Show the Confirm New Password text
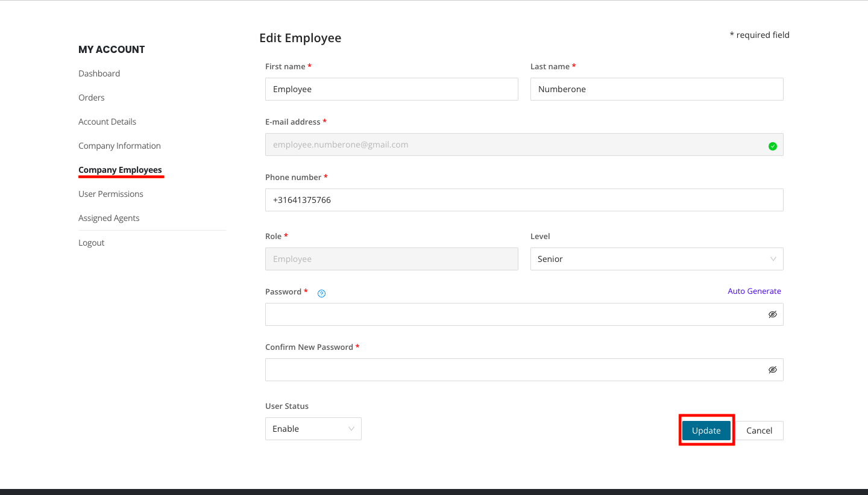 click(772, 370)
